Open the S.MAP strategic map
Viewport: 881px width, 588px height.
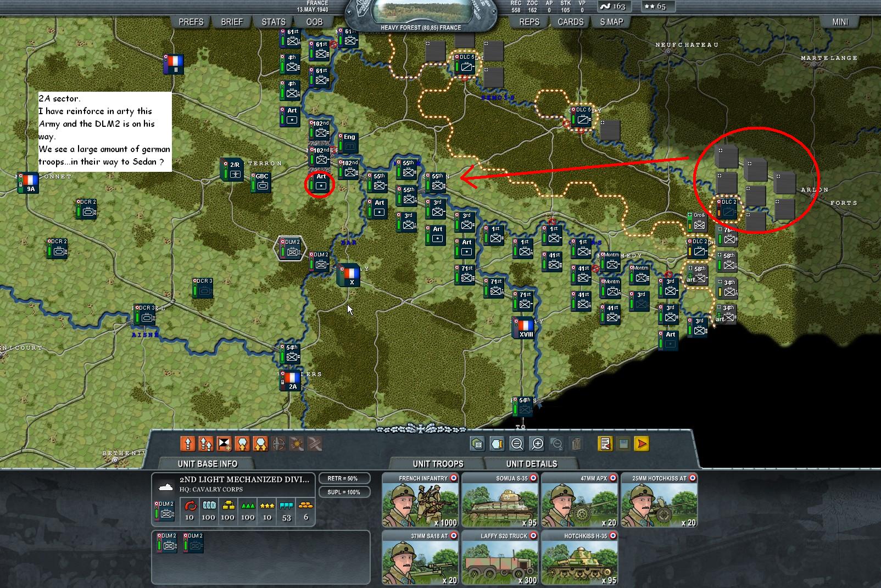click(611, 22)
